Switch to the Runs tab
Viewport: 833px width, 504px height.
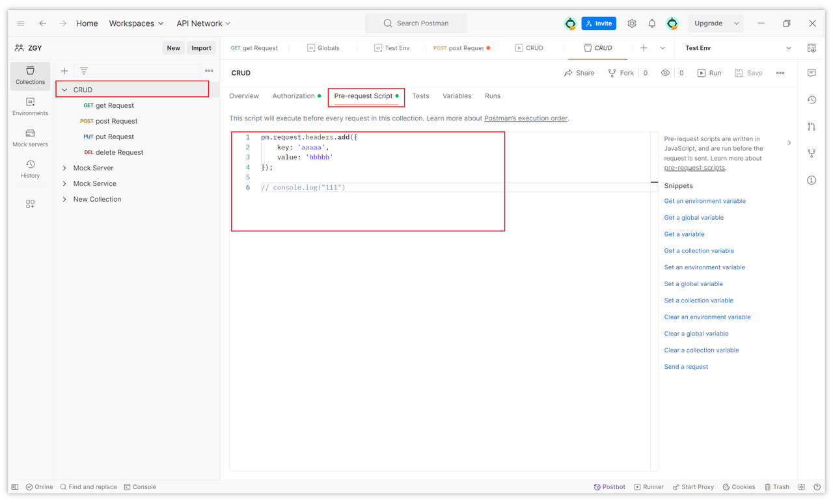pyautogui.click(x=493, y=96)
